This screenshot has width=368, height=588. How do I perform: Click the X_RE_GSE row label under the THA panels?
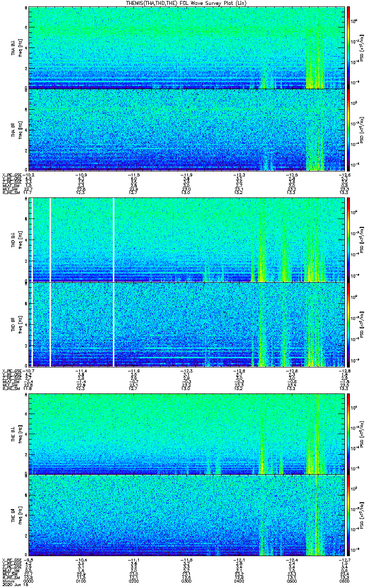click(11, 175)
